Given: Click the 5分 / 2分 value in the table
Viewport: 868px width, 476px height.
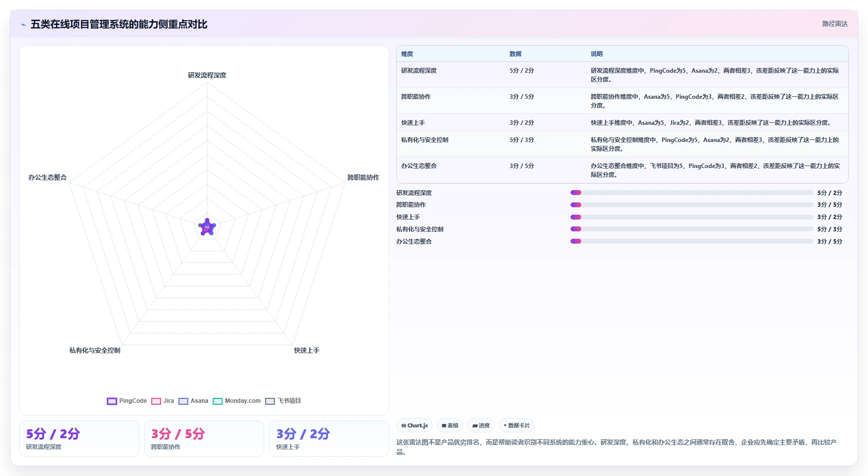Looking at the screenshot, I should 521,71.
